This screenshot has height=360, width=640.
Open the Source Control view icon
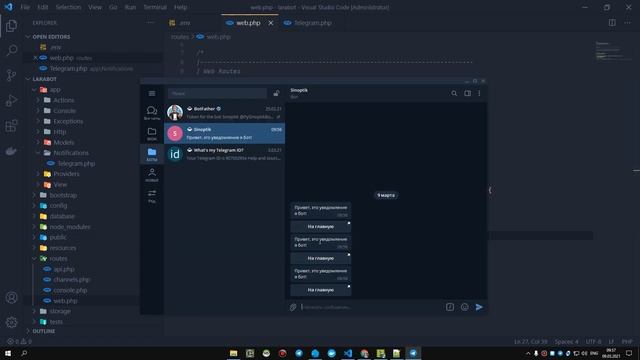[11, 75]
